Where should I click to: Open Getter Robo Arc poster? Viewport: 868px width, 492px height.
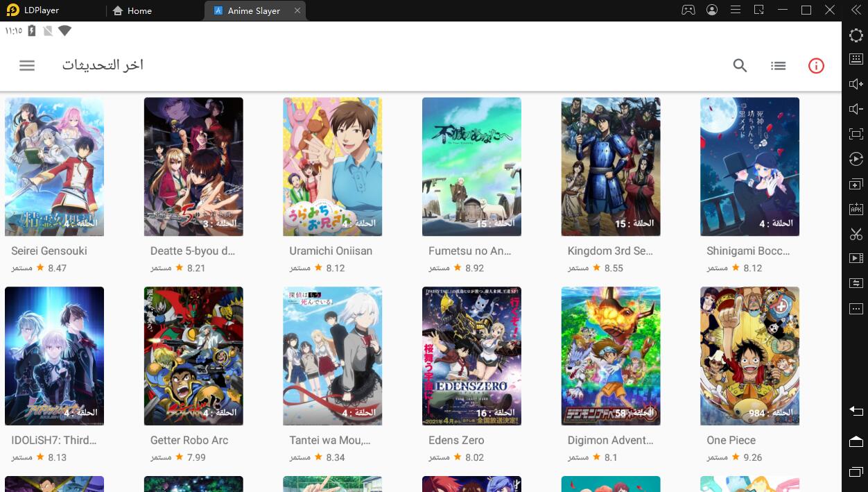point(193,356)
